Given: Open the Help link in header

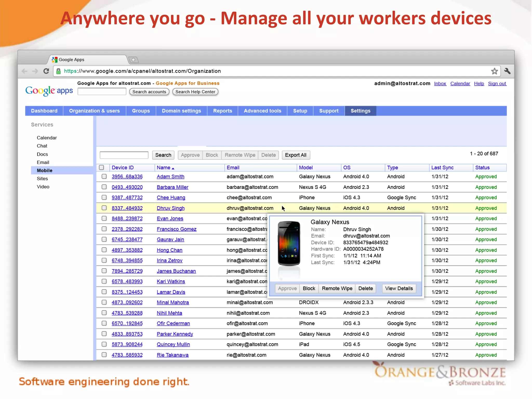Looking at the screenshot, I should (x=479, y=83).
